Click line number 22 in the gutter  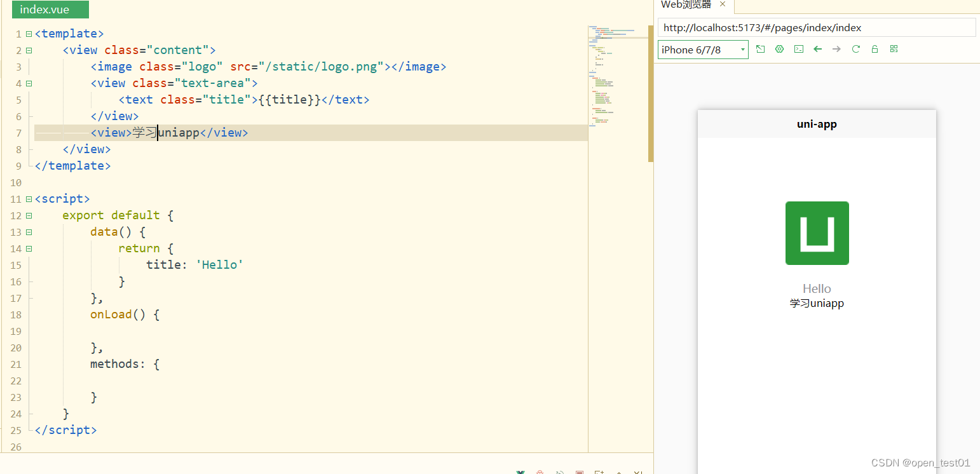[16, 381]
